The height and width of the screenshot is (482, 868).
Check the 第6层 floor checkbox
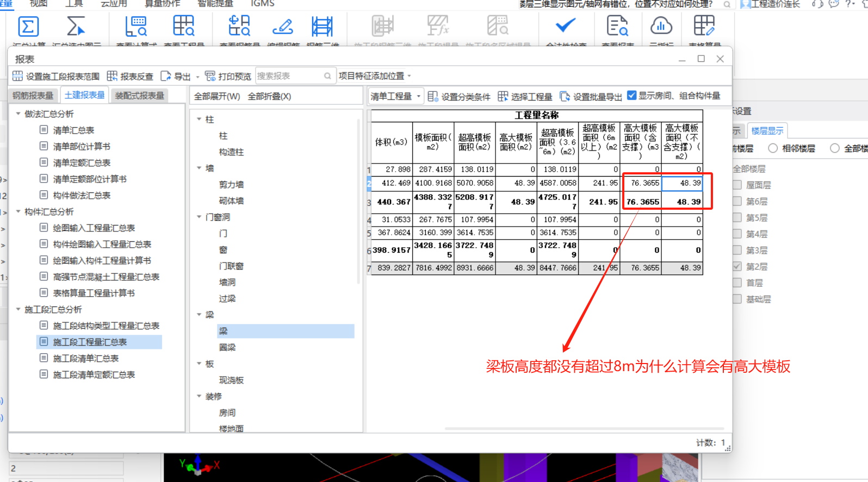[737, 201]
